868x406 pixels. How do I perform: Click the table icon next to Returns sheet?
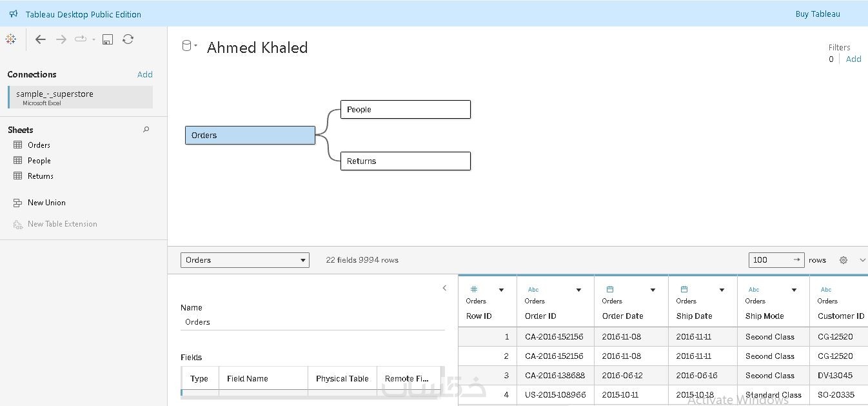[18, 176]
